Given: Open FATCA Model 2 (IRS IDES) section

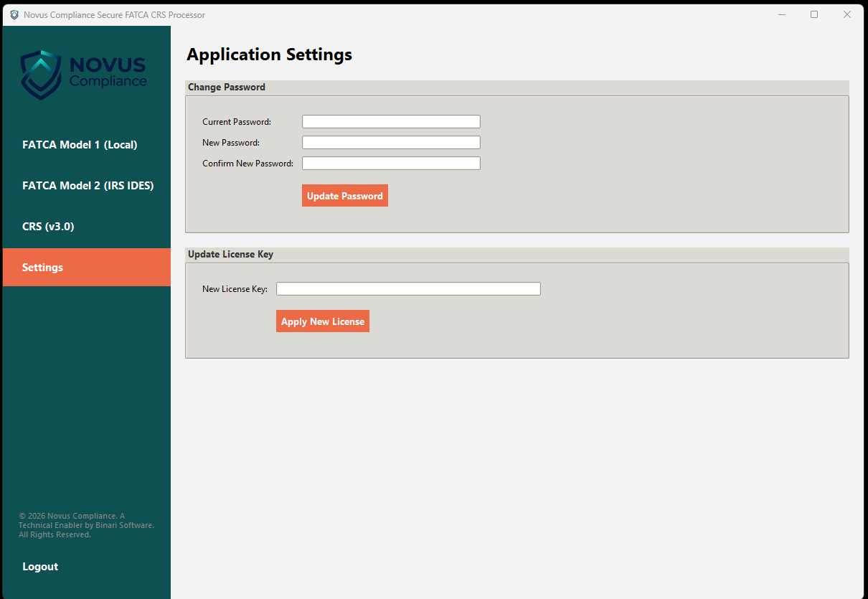Looking at the screenshot, I should (87, 186).
